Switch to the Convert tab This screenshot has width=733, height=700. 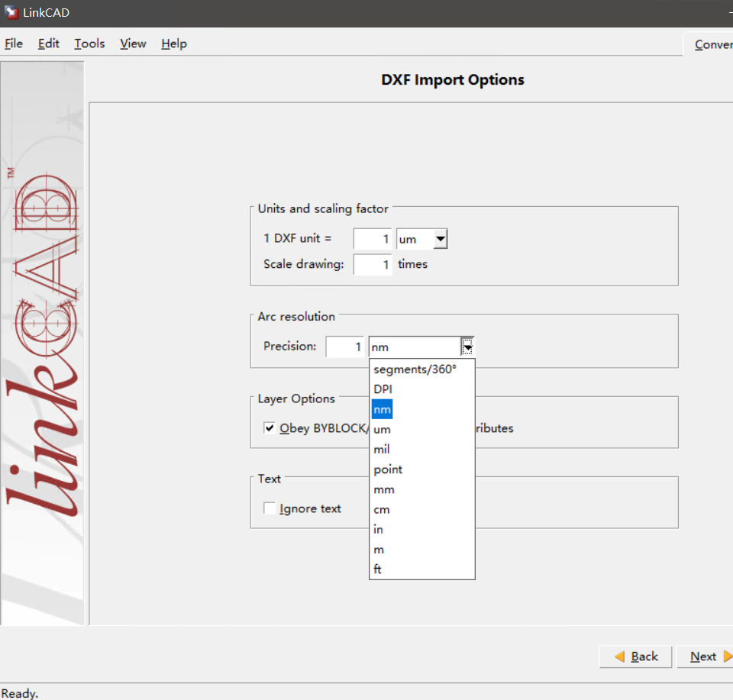pyautogui.click(x=713, y=44)
